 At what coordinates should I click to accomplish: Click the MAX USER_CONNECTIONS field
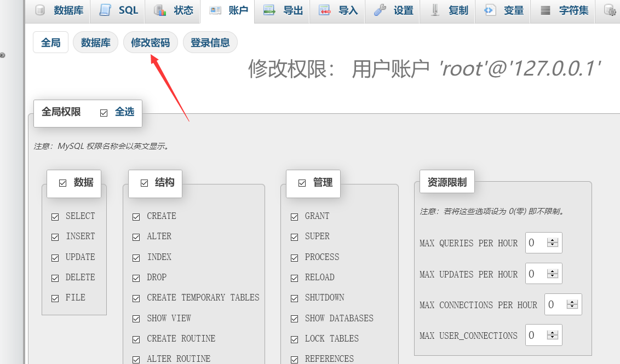(544, 335)
